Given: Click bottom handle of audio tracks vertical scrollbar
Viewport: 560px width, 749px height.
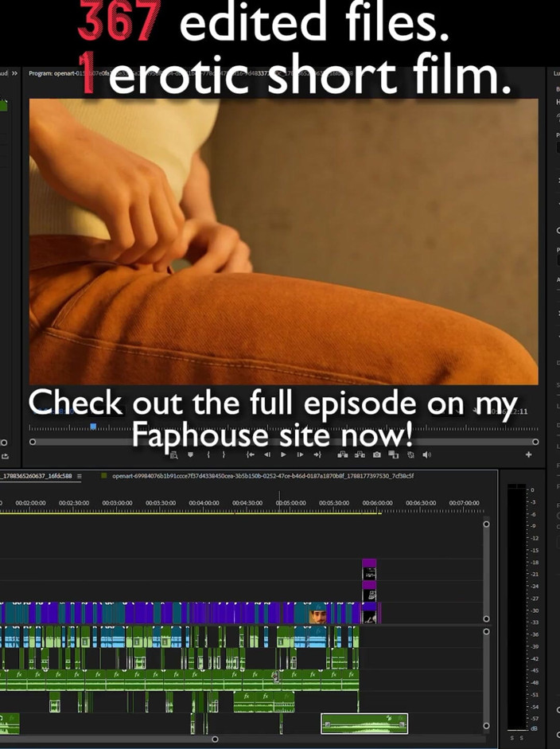Looking at the screenshot, I should [x=486, y=726].
